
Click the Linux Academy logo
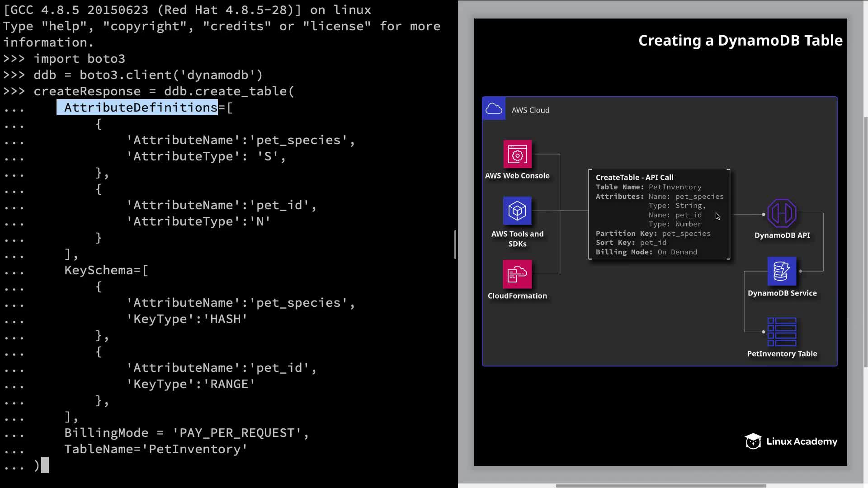coord(791,441)
